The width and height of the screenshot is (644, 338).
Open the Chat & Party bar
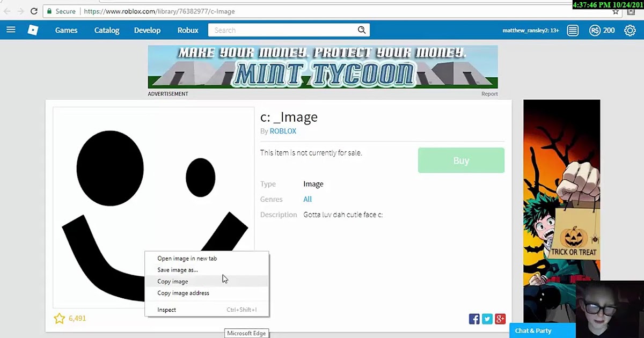click(x=542, y=330)
